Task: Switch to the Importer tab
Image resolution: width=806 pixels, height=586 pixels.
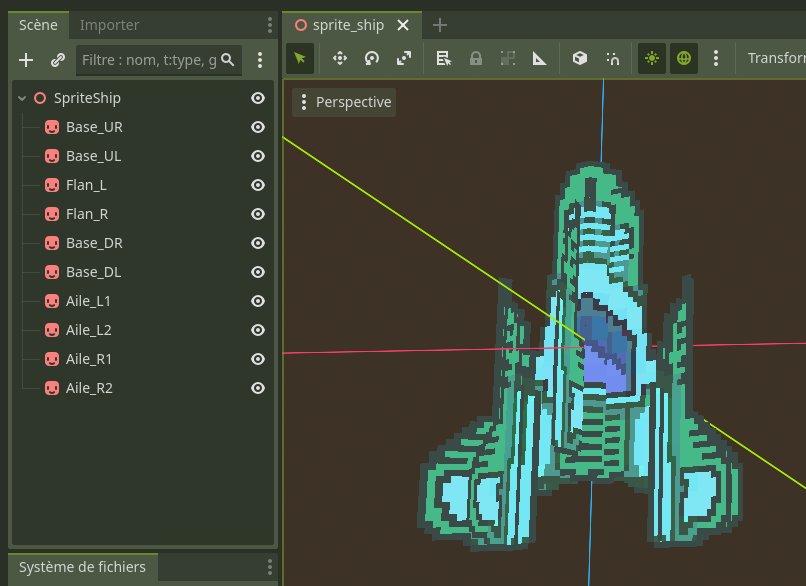Action: [x=110, y=25]
